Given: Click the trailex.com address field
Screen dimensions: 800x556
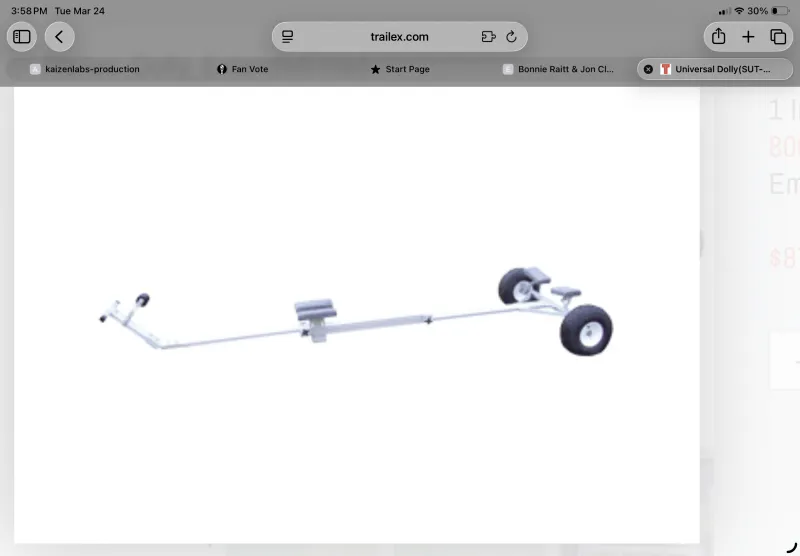Looking at the screenshot, I should [x=399, y=37].
